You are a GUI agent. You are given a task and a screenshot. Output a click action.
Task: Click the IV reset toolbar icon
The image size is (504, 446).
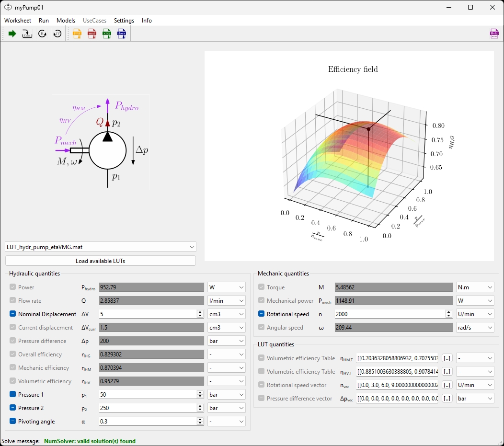(57, 34)
